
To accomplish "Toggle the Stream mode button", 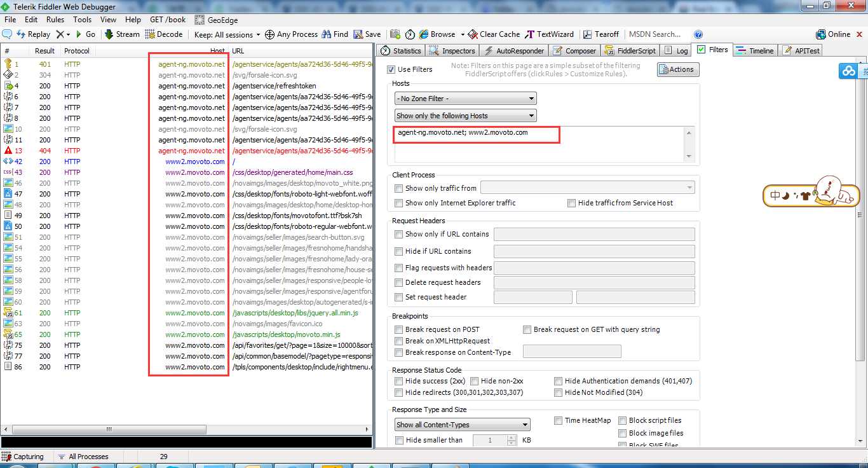I will click(122, 34).
